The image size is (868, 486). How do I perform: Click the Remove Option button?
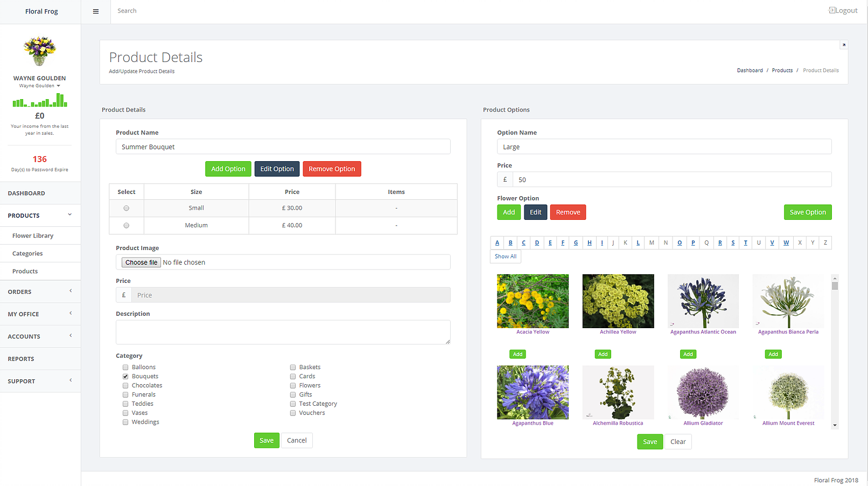tap(332, 169)
